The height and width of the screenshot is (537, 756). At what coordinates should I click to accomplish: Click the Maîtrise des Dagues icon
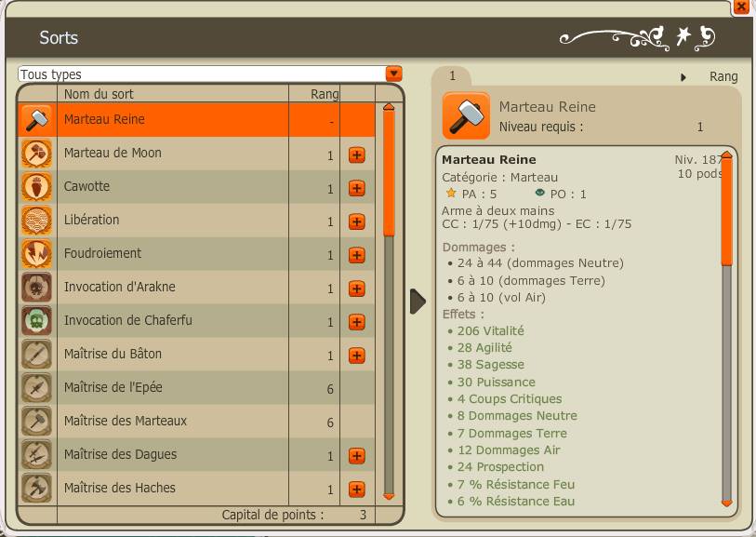37,454
